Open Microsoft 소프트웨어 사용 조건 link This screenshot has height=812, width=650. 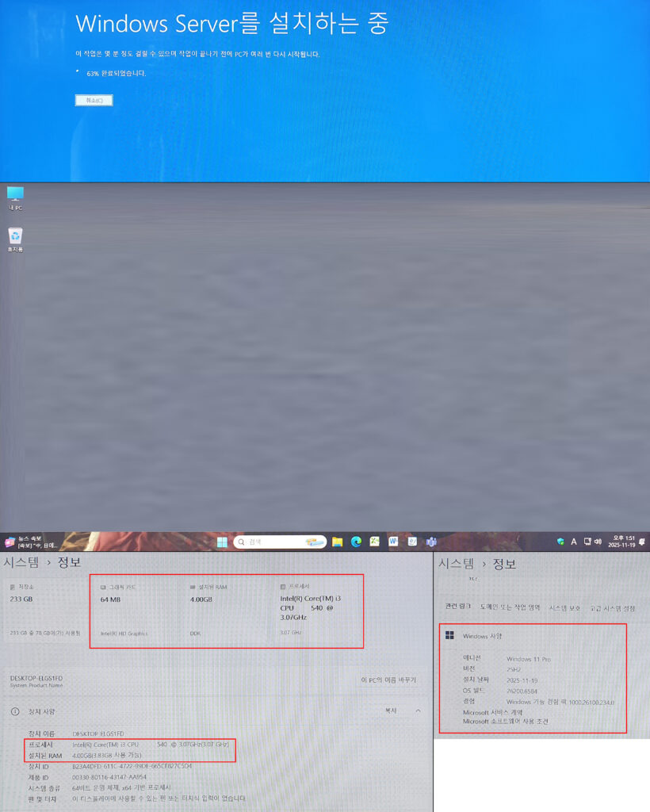coord(505,722)
